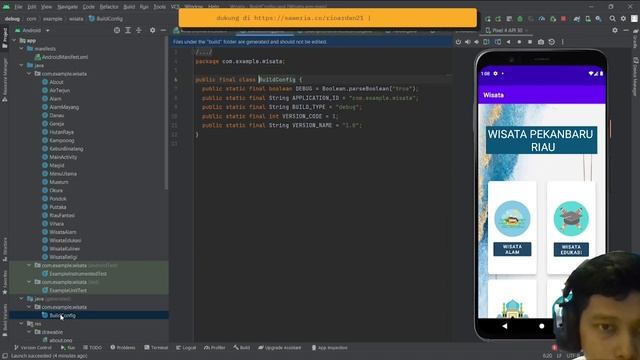The width and height of the screenshot is (640, 360).
Task: Click the emulator Back triangle in toolbar
Action: point(508,42)
